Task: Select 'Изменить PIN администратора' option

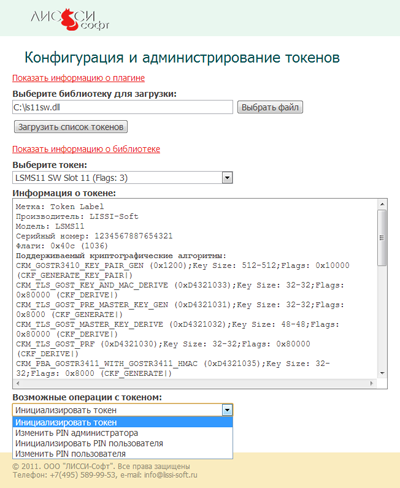Action: click(122, 433)
